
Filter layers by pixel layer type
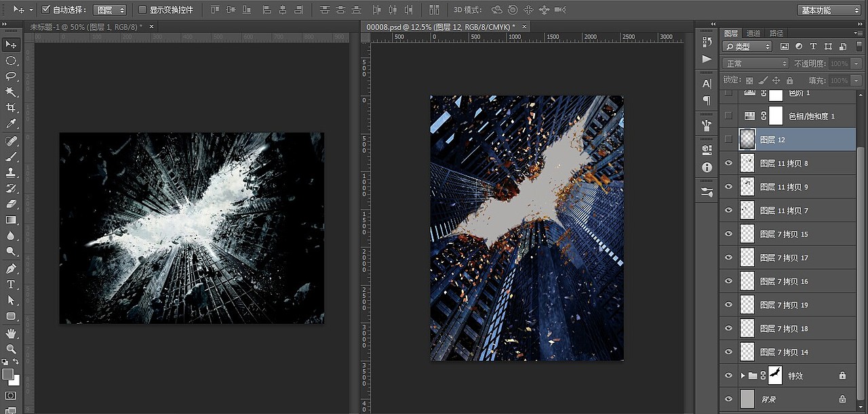pos(785,47)
